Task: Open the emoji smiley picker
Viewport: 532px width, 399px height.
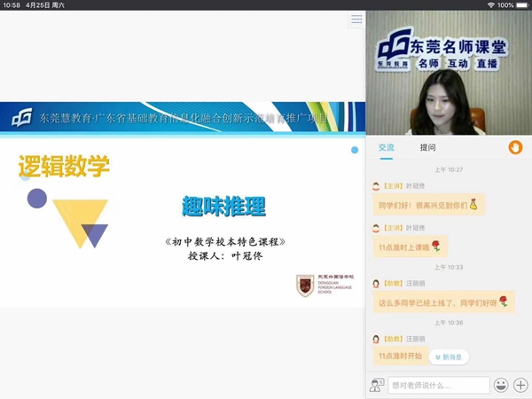Action: pyautogui.click(x=501, y=385)
